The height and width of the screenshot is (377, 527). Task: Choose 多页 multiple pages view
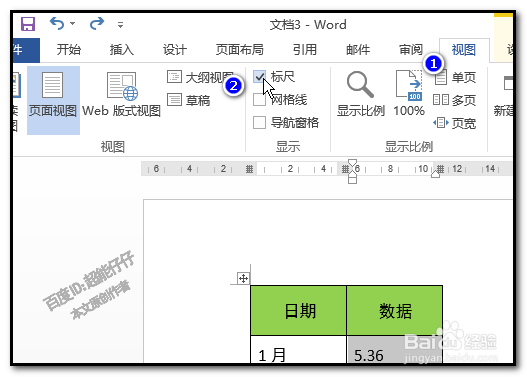click(454, 100)
